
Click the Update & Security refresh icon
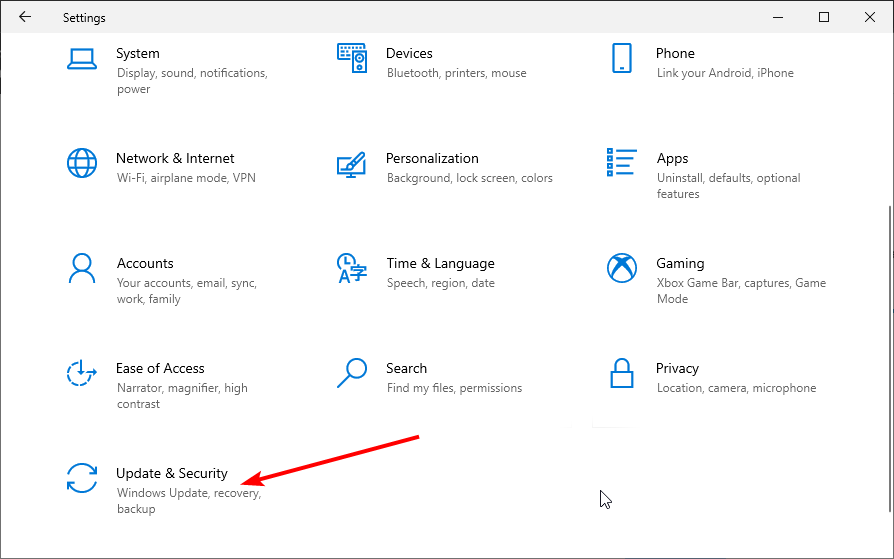coord(82,478)
